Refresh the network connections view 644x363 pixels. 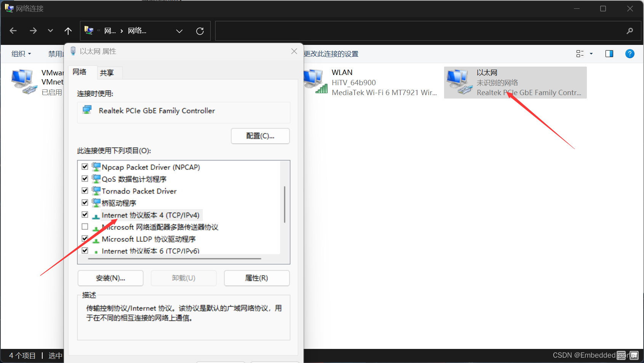[x=200, y=31]
